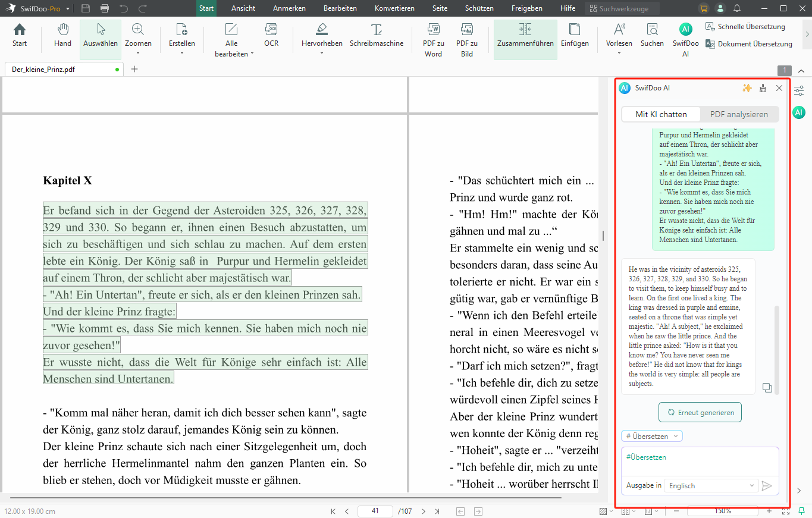
Task: Click the broom icon to clear the chat
Action: (763, 88)
